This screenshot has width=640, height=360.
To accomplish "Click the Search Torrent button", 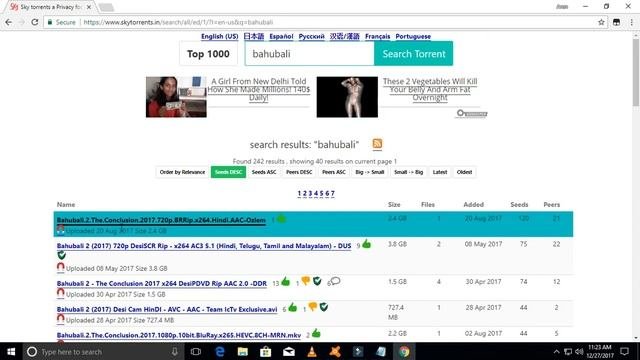I will 413,53.
